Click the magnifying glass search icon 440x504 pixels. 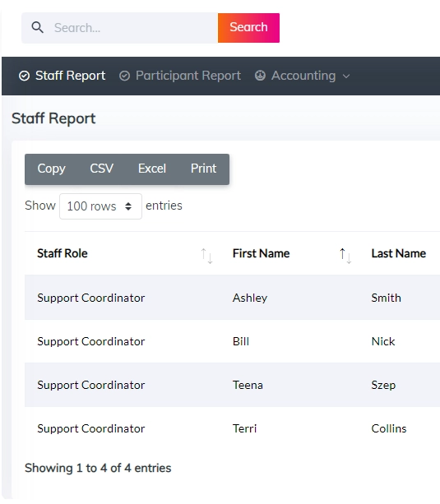point(37,28)
